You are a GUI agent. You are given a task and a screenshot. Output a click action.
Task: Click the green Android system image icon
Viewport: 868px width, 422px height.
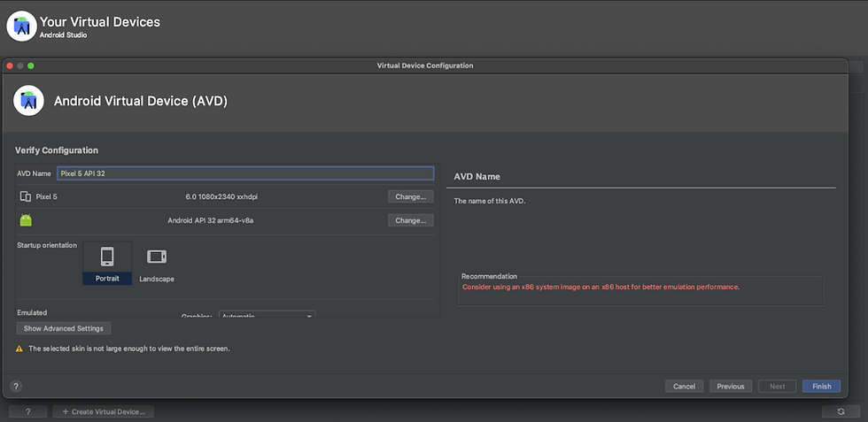coord(26,220)
